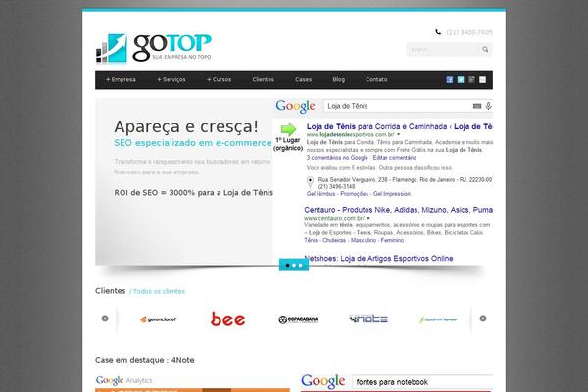Screen dimensions: 588x392
Task: Click the phone icon in header
Action: [438, 32]
